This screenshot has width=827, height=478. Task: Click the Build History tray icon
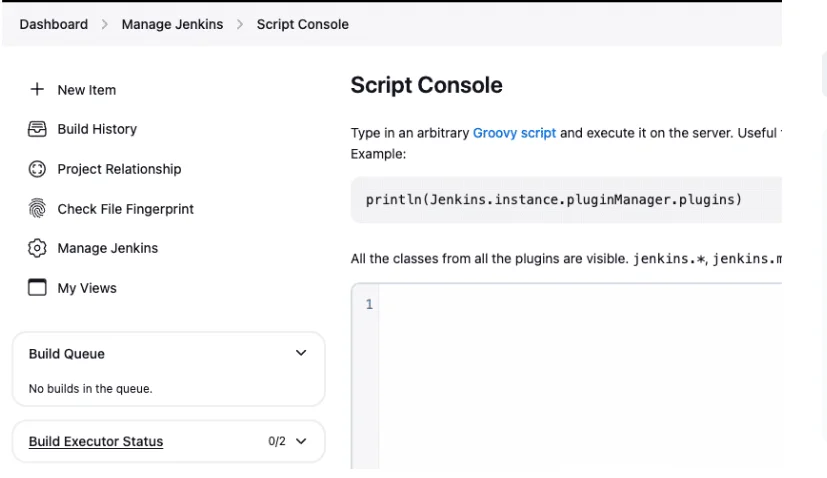tap(37, 129)
